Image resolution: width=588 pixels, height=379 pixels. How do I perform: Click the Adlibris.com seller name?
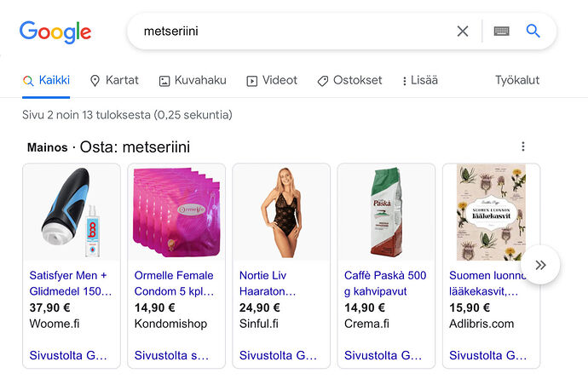pyautogui.click(x=481, y=324)
